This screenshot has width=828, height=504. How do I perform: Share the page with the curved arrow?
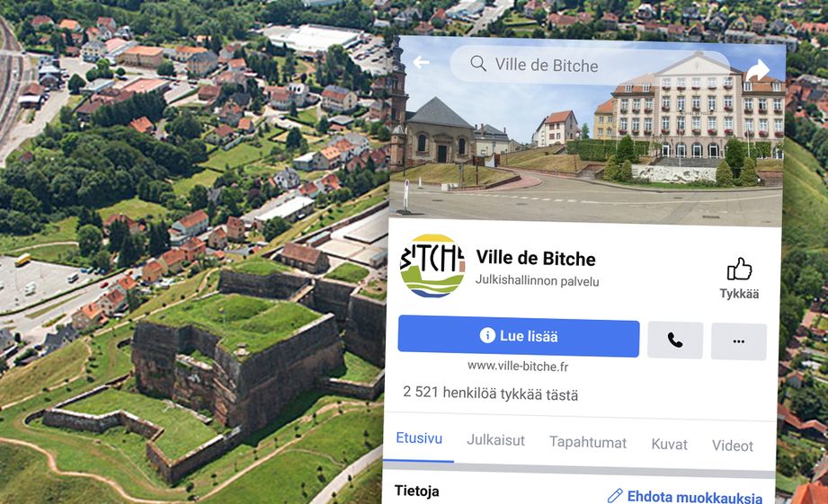pos(757,71)
